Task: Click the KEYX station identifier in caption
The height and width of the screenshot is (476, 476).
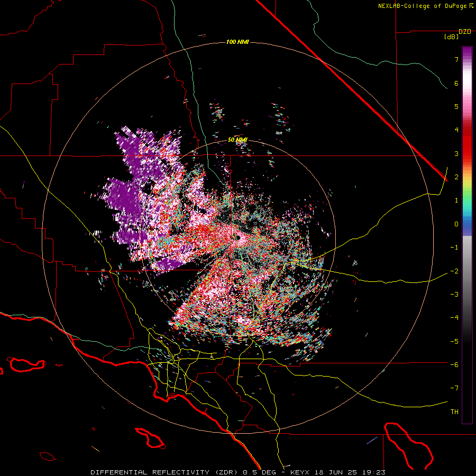Action: (299, 472)
